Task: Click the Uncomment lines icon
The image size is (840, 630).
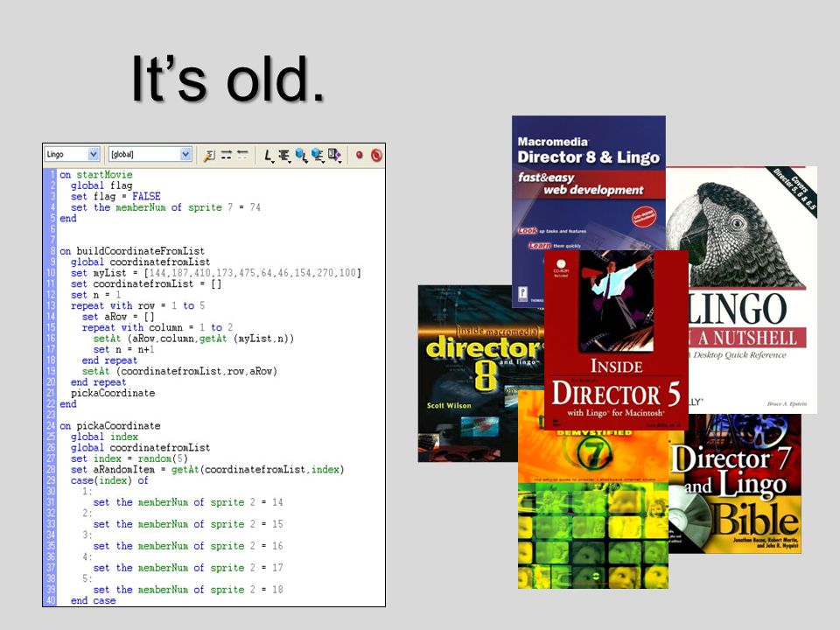Action: [242, 155]
